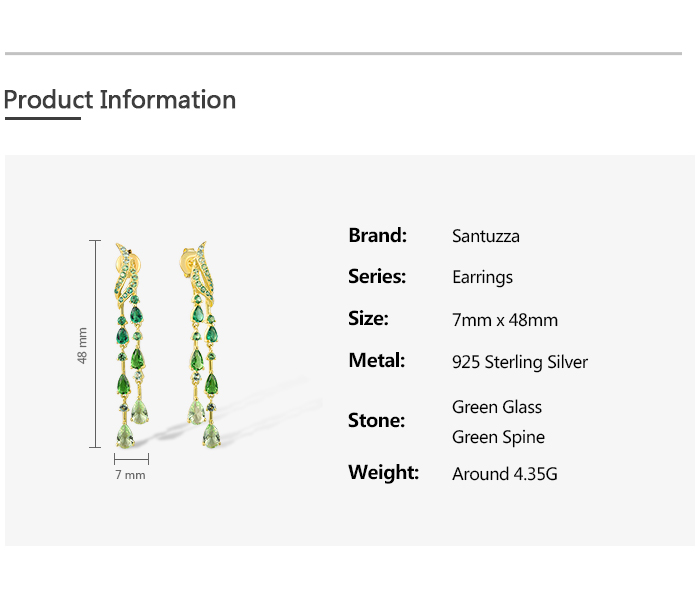This screenshot has height=596, width=700.
Task: Click the Product Information heading
Action: tap(120, 100)
